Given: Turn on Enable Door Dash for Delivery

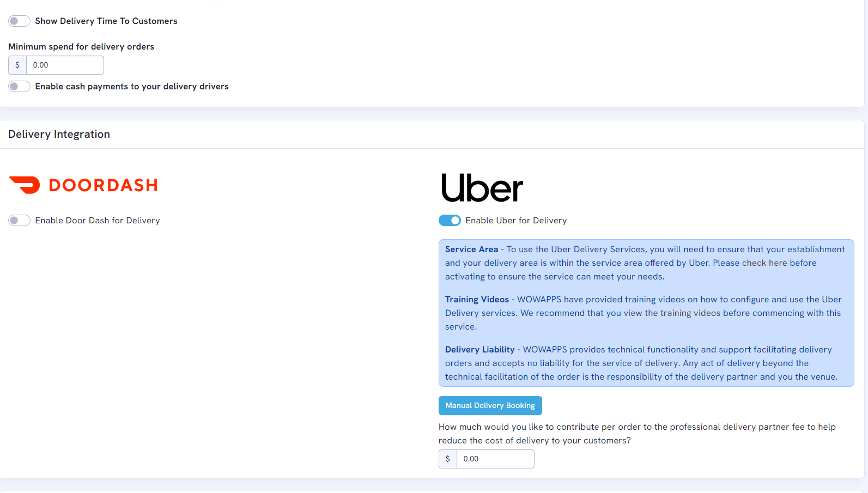Looking at the screenshot, I should [19, 221].
